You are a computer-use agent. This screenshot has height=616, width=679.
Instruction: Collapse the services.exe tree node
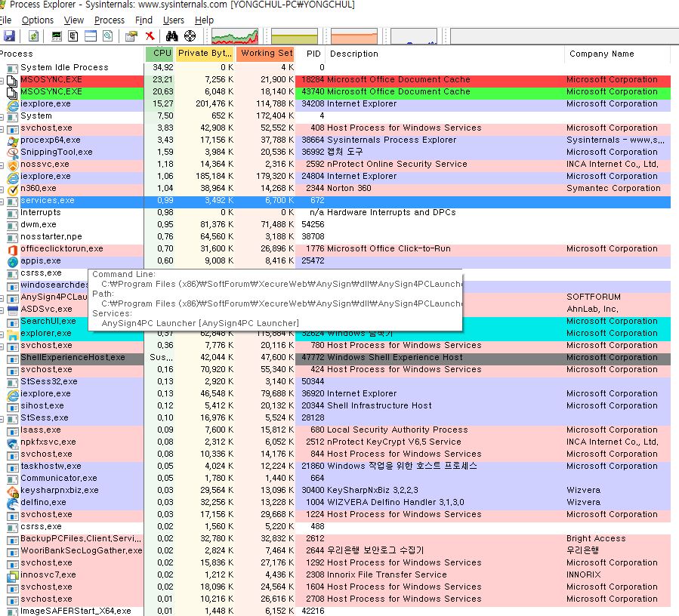[3, 201]
